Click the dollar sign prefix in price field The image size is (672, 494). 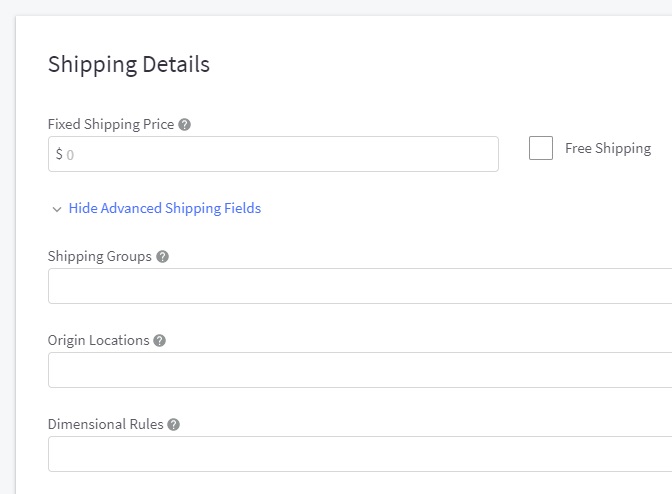pyautogui.click(x=59, y=154)
